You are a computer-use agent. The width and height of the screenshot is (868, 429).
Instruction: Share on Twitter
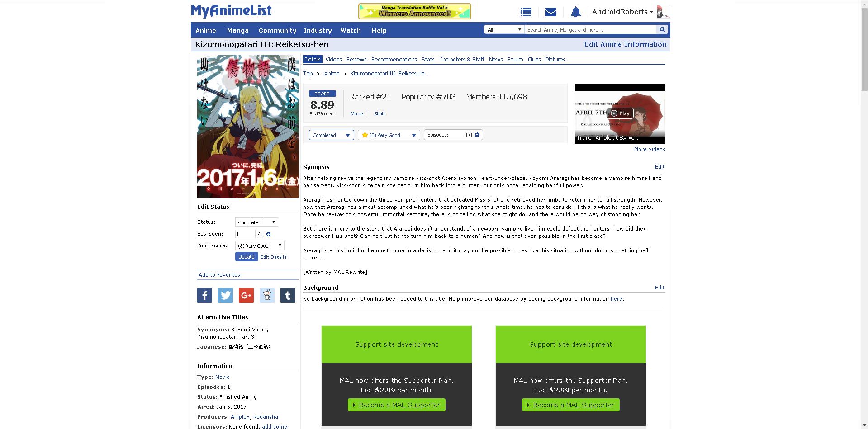pyautogui.click(x=225, y=296)
